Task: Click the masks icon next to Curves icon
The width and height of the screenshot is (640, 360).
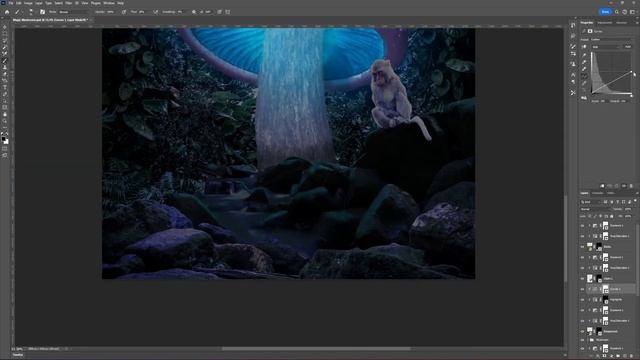Action: click(590, 31)
